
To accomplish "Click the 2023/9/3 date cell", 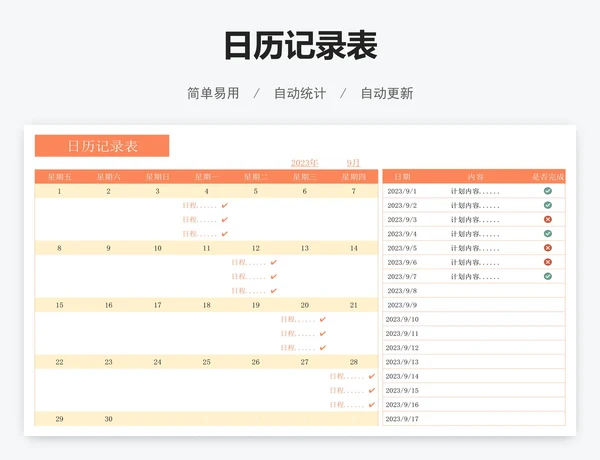I will click(402, 220).
